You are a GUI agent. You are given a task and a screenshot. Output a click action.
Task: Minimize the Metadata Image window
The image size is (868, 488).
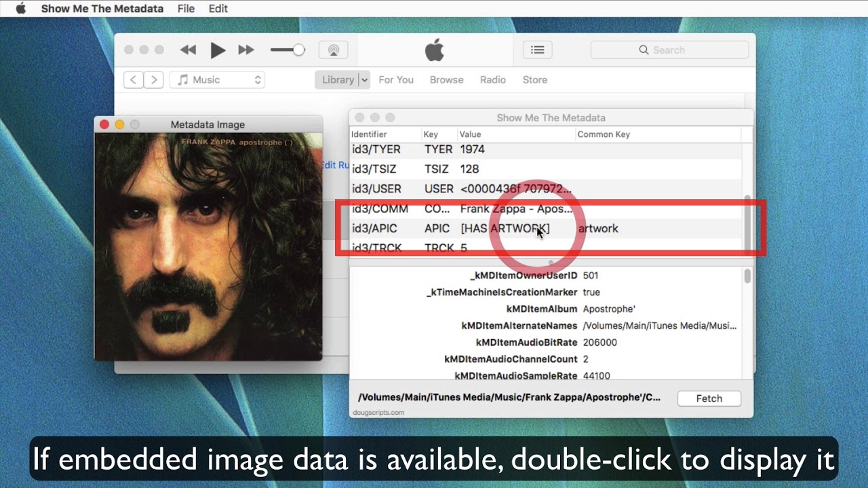coord(119,124)
